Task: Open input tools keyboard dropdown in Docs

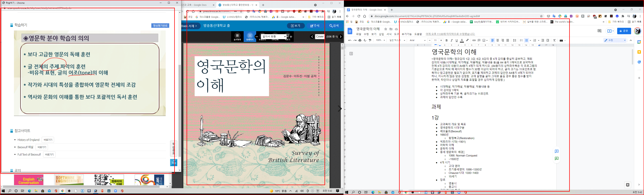Action: (x=562, y=41)
